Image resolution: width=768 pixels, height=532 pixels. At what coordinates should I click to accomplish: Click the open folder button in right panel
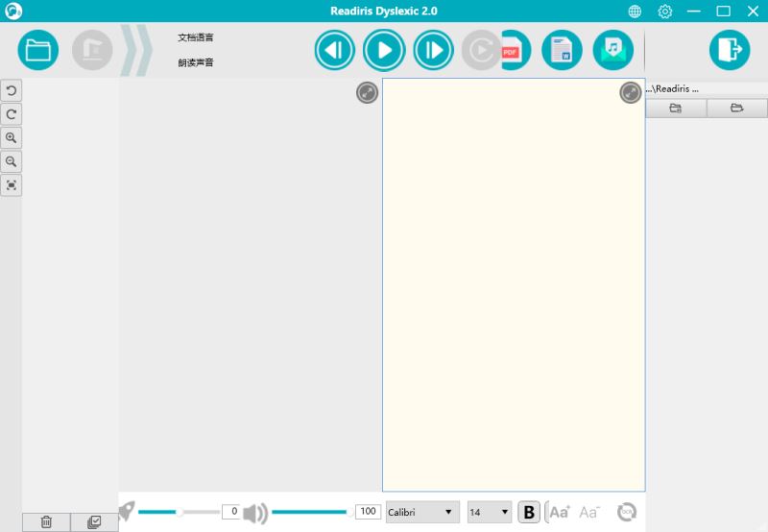click(736, 109)
